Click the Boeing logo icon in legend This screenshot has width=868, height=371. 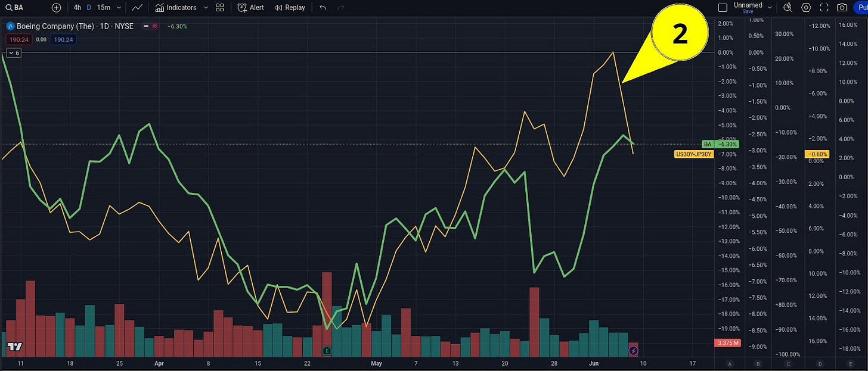10,26
